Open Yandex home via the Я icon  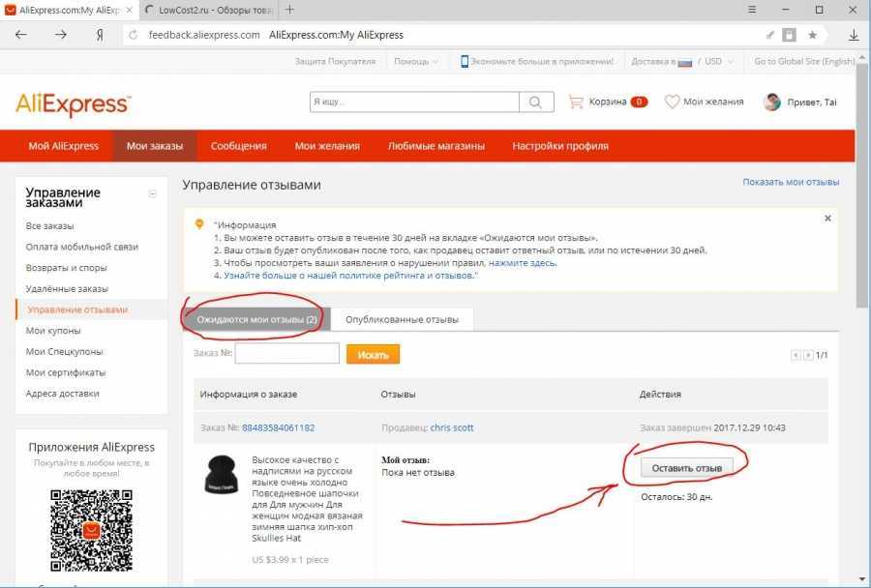tap(100, 35)
